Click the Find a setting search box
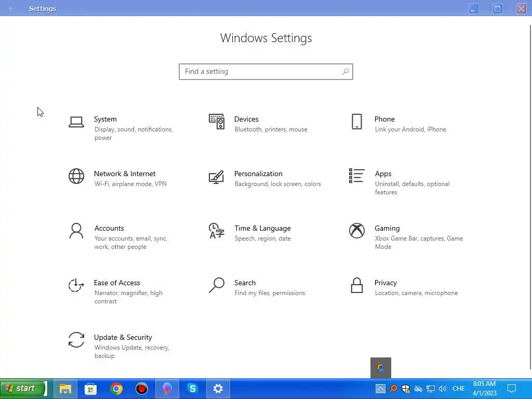This screenshot has height=399, width=532. click(x=266, y=72)
